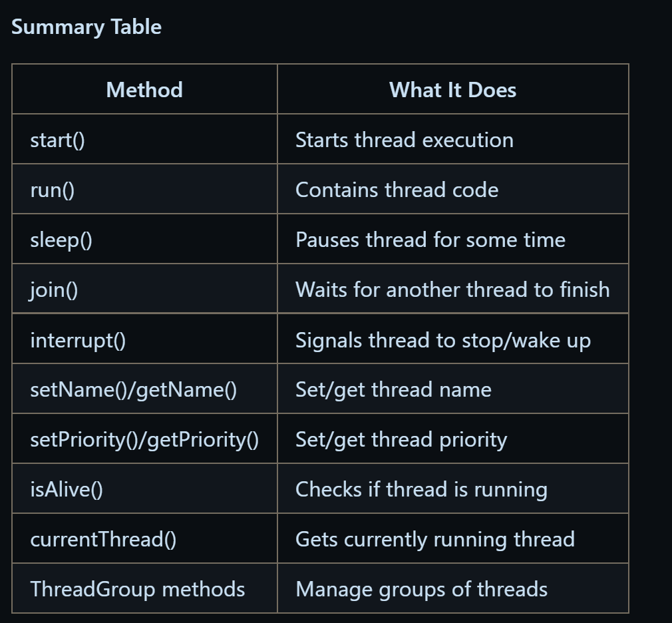Click the interrupt() method cell
This screenshot has width=672, height=623.
click(144, 339)
